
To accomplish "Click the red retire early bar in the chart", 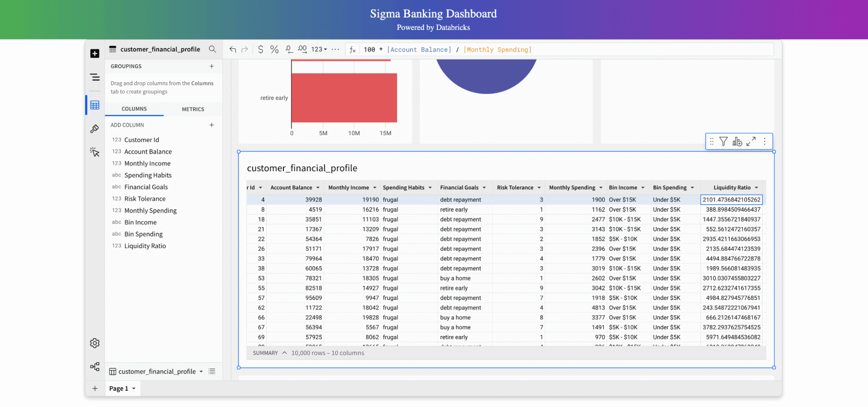I will pos(344,98).
